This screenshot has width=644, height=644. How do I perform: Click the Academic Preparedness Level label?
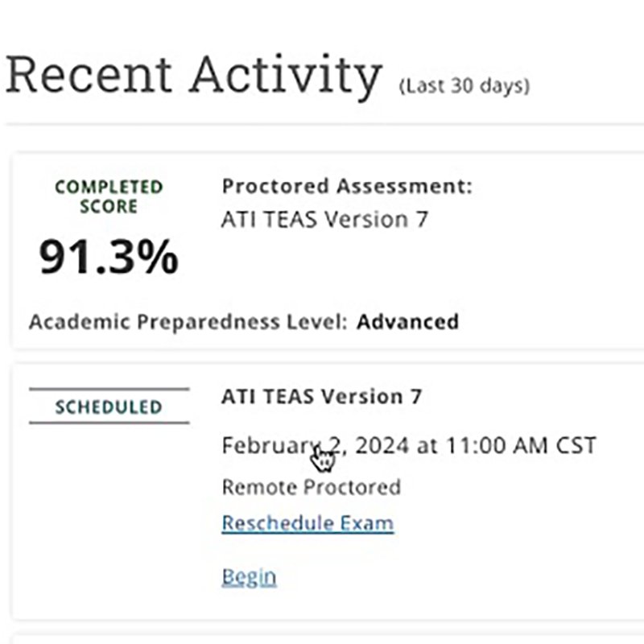pyautogui.click(x=188, y=321)
